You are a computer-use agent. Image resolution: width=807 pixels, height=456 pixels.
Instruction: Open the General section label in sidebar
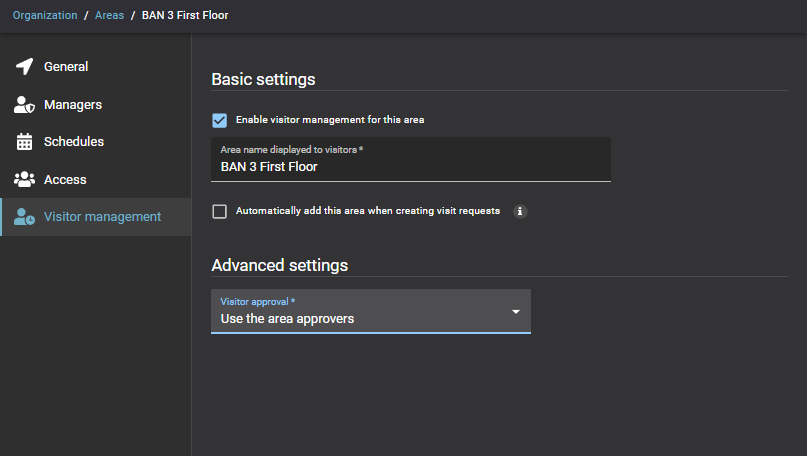coord(66,67)
